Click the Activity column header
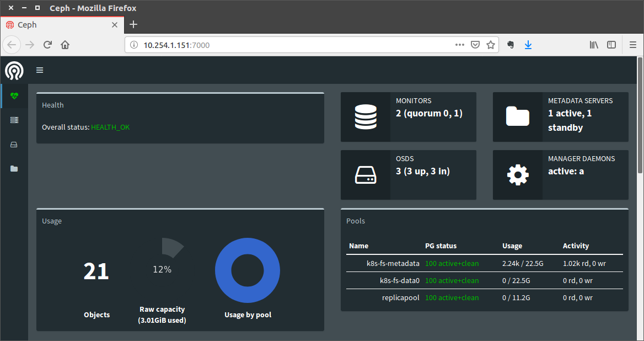This screenshot has height=341, width=644. pyautogui.click(x=576, y=246)
